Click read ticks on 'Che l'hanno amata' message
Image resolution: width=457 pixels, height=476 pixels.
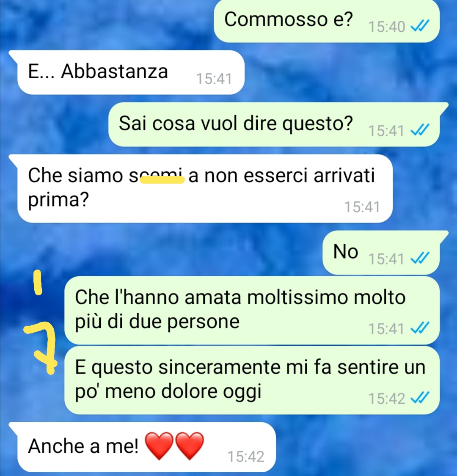[x=420, y=328]
